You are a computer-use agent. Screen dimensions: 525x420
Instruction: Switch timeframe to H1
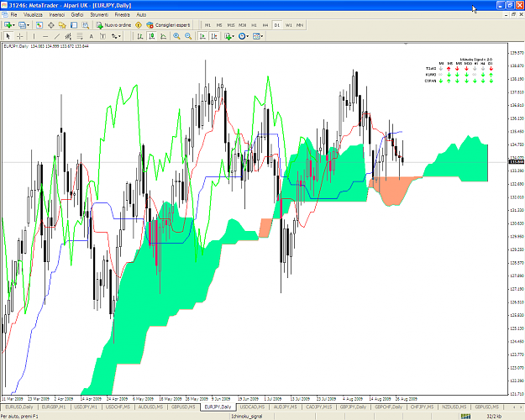pos(254,25)
